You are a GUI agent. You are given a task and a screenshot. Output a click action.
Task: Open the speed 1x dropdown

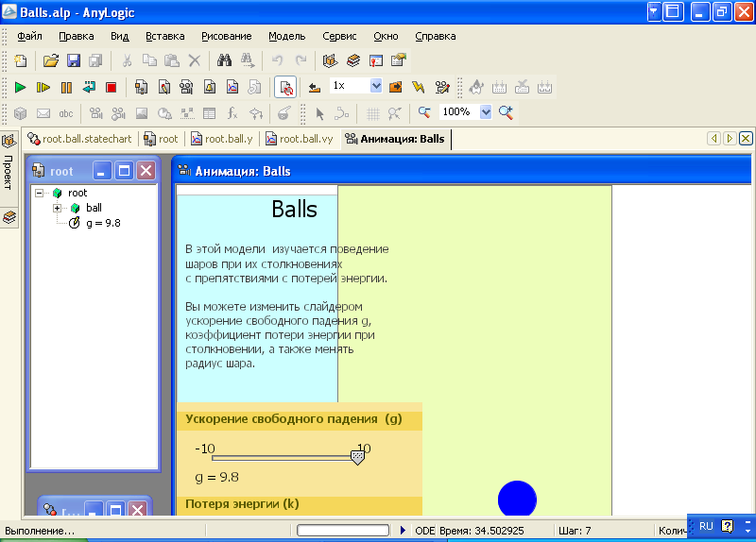pyautogui.click(x=376, y=86)
